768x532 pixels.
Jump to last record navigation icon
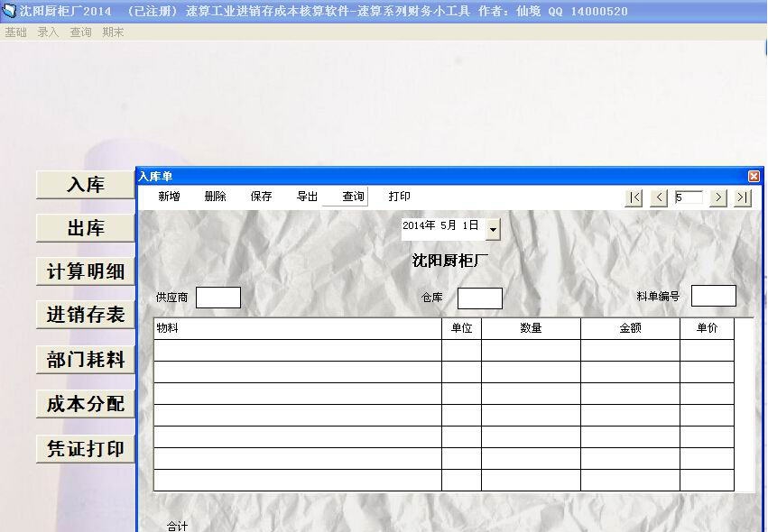[x=743, y=197]
